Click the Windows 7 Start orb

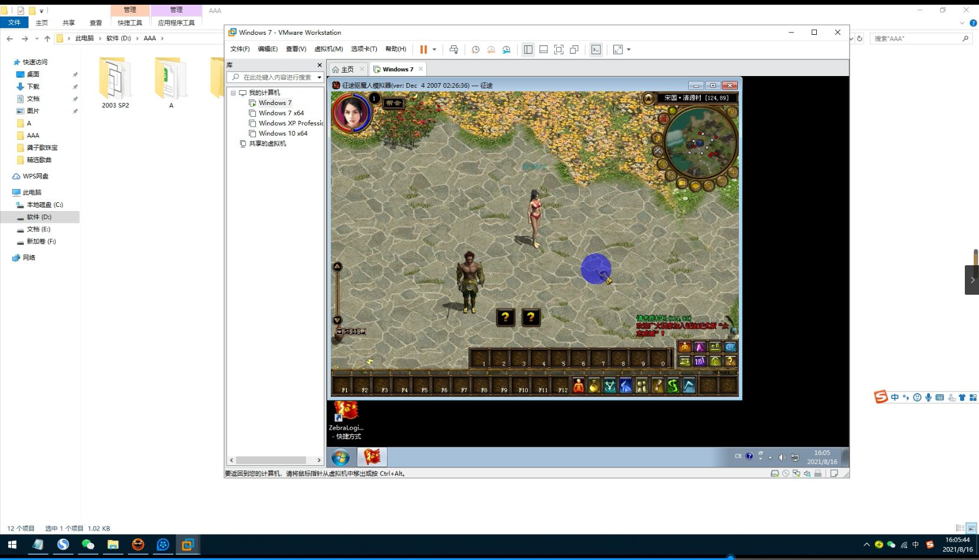[x=341, y=457]
